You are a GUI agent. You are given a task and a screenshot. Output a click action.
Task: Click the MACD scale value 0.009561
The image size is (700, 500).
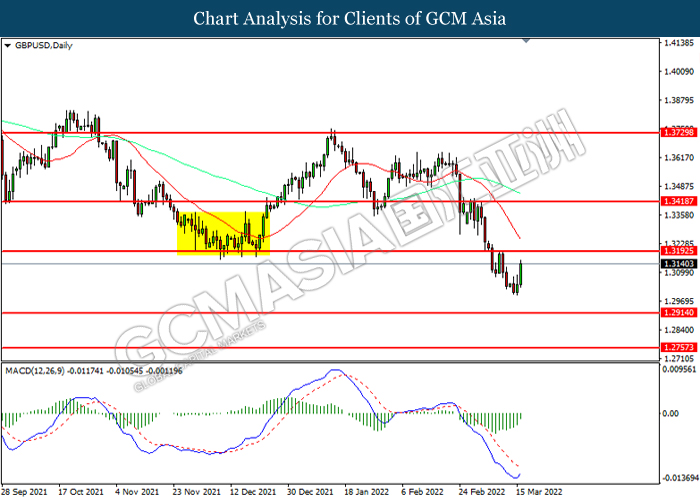[x=679, y=369]
